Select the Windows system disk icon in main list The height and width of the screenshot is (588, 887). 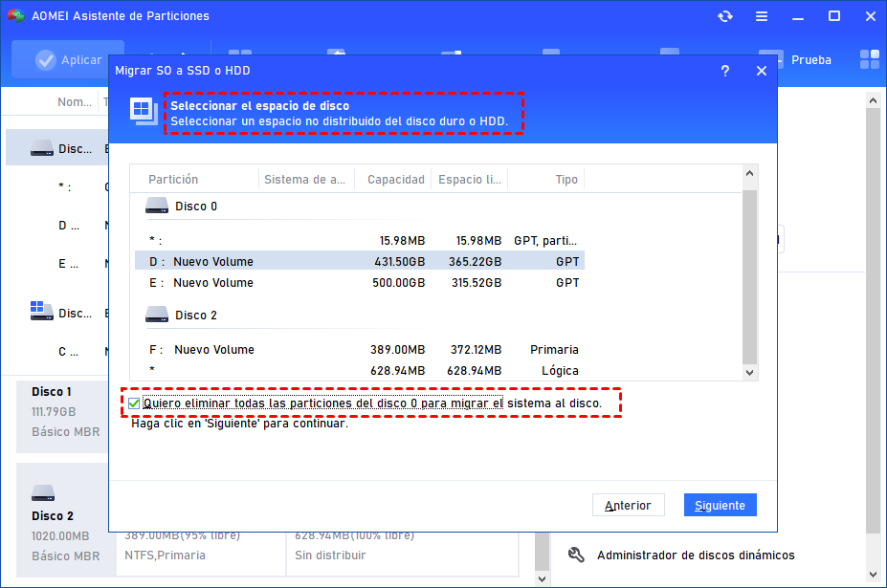point(42,311)
